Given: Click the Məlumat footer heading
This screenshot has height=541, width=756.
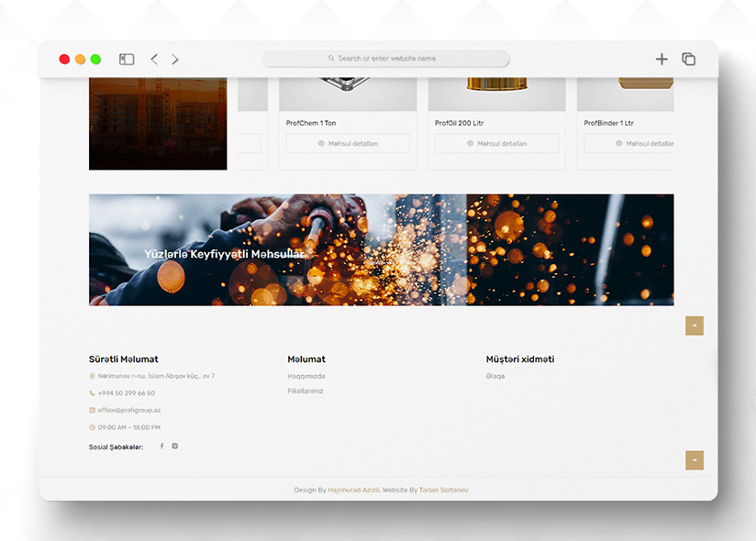Looking at the screenshot, I should 306,359.
